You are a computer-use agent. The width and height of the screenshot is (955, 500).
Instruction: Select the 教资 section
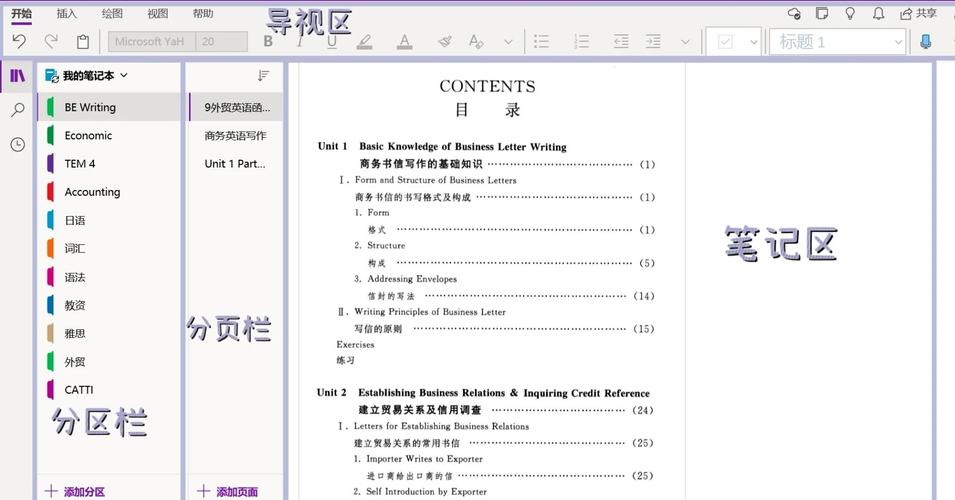pyautogui.click(x=109, y=305)
